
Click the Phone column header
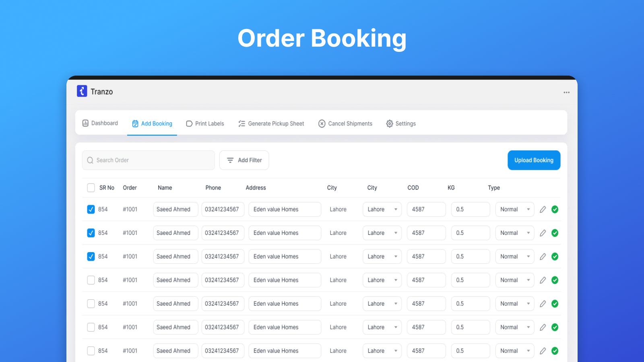tap(213, 188)
